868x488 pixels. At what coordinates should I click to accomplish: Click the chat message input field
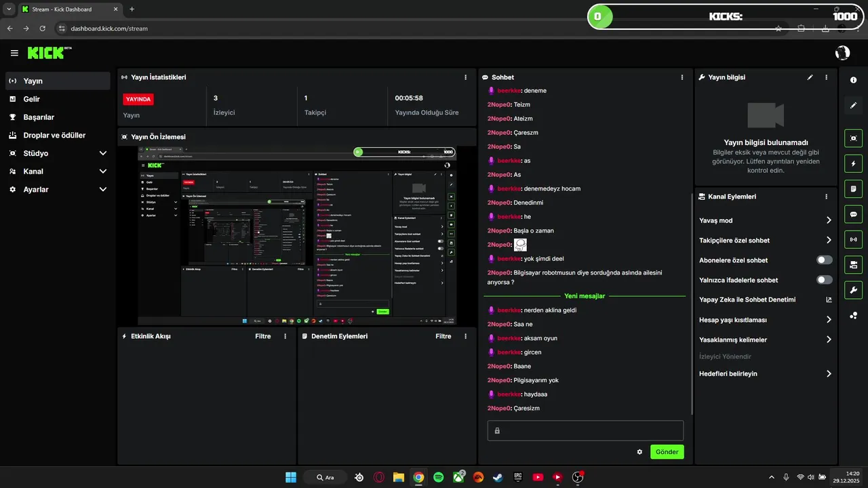(585, 430)
